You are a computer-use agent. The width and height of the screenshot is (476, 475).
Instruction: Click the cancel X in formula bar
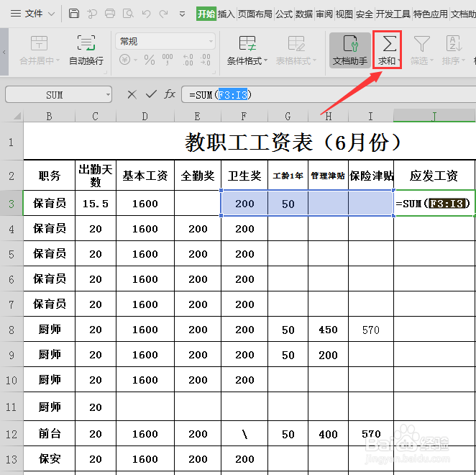132,94
